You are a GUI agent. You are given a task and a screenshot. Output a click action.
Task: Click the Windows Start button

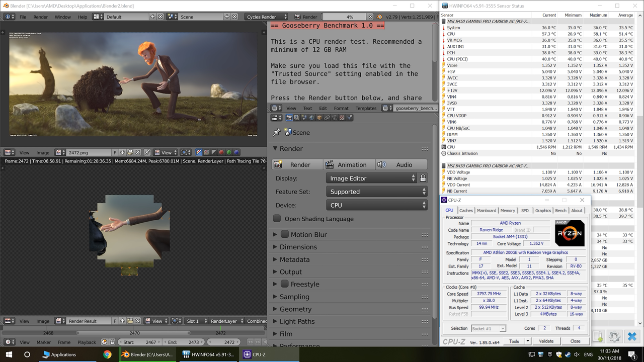(9, 354)
